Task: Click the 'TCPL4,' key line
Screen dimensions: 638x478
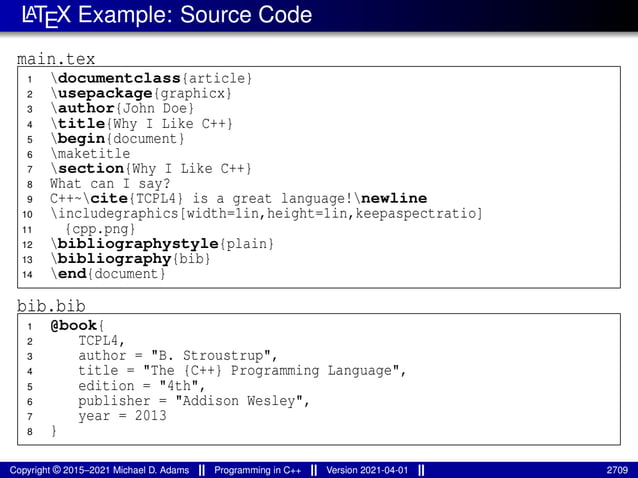Action: tap(101, 340)
